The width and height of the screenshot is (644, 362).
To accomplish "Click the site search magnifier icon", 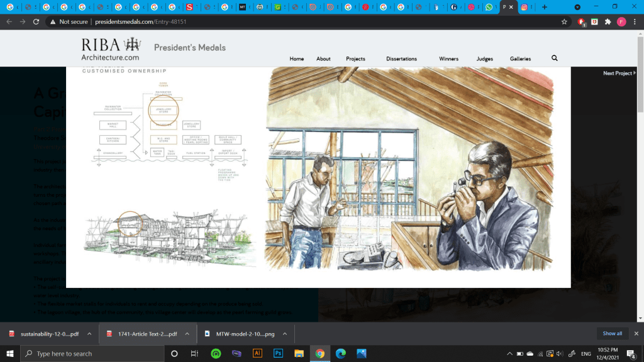I will tap(554, 58).
